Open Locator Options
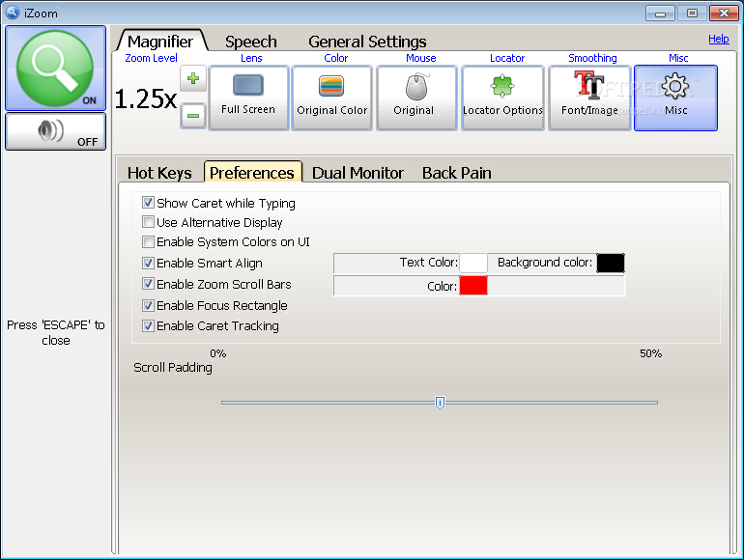 [502, 98]
